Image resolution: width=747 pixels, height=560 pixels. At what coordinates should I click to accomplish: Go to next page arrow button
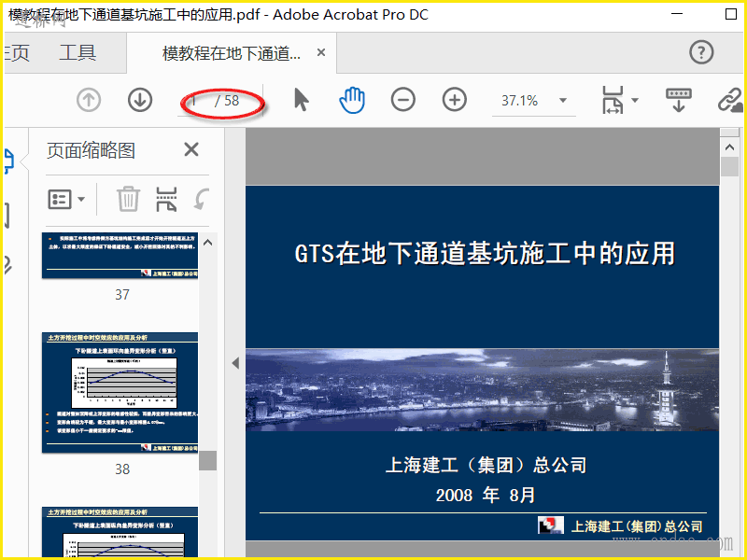point(140,101)
